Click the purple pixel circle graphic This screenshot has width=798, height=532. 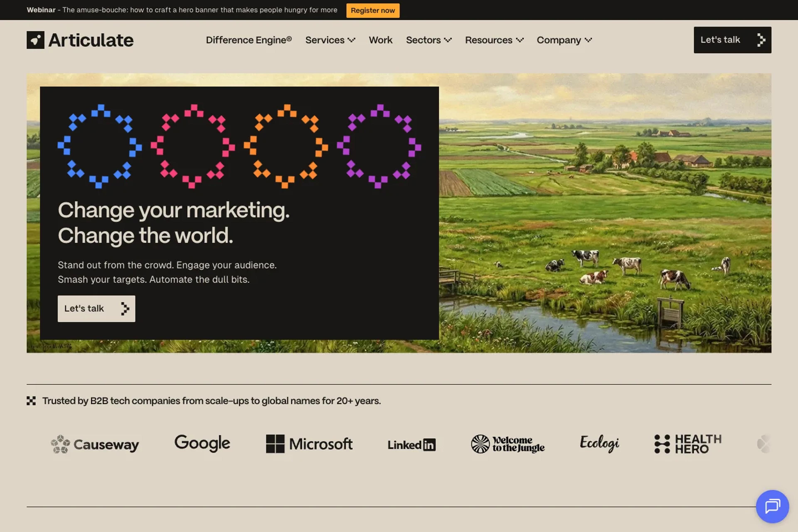[379, 146]
